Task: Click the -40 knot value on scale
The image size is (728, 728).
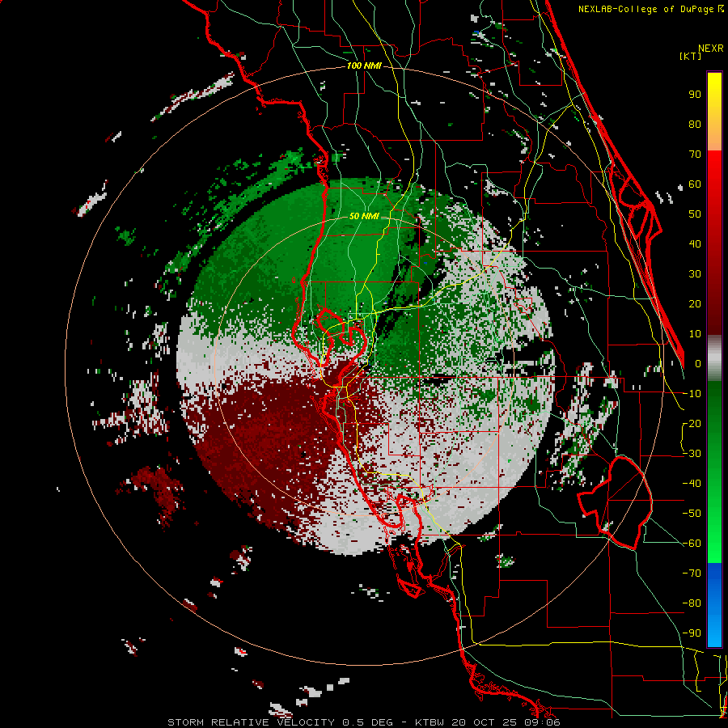Action: [x=692, y=484]
